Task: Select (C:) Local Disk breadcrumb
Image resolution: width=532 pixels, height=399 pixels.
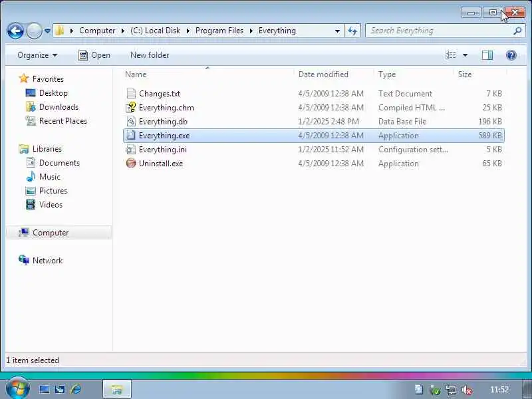Action: 156,31
